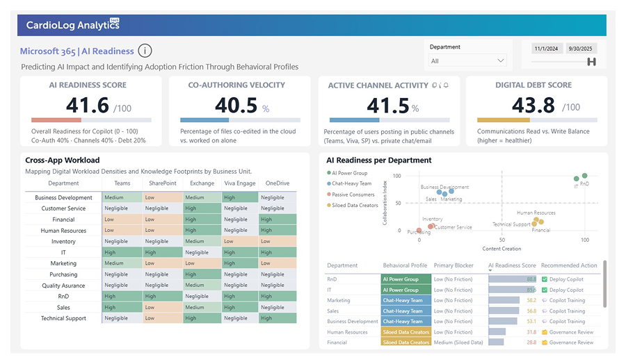Image resolution: width=626 pixels, height=364 pixels.
Task: Click the 43.8 Digital Debt Score value
Action: point(533,106)
